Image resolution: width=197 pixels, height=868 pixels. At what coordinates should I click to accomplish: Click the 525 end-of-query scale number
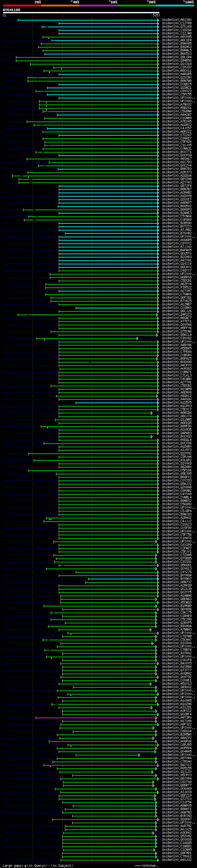click(155, 15)
